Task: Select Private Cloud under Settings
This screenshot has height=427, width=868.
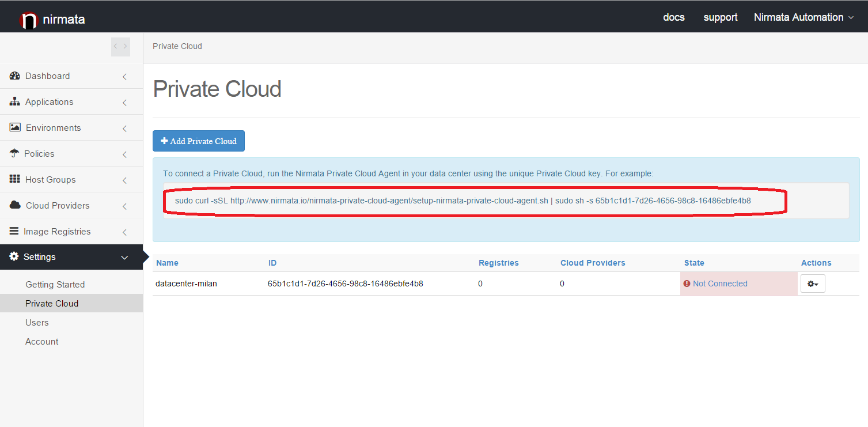Action: pos(71,303)
